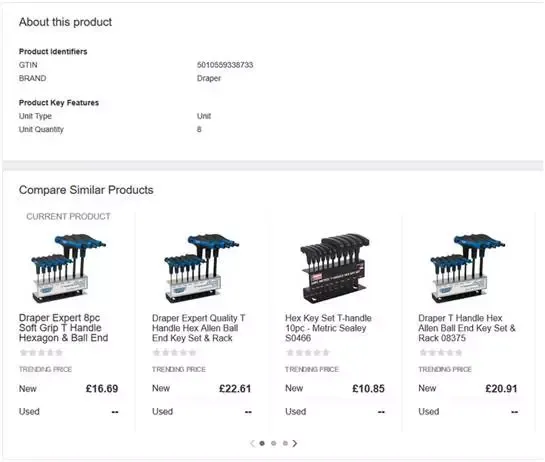Open Draper Expert 8pc Soft Grip title link
Screen dimensions: 545x462
(x=64, y=328)
